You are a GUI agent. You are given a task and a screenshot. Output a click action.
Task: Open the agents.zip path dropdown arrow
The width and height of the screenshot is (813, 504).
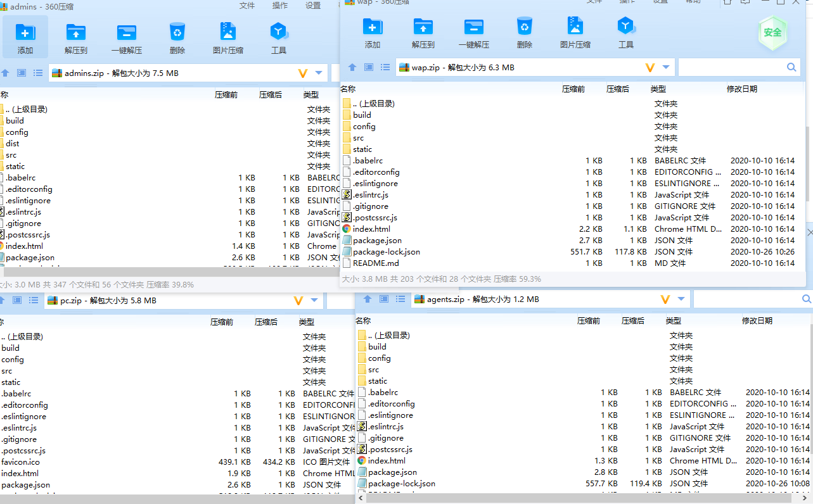click(x=681, y=299)
